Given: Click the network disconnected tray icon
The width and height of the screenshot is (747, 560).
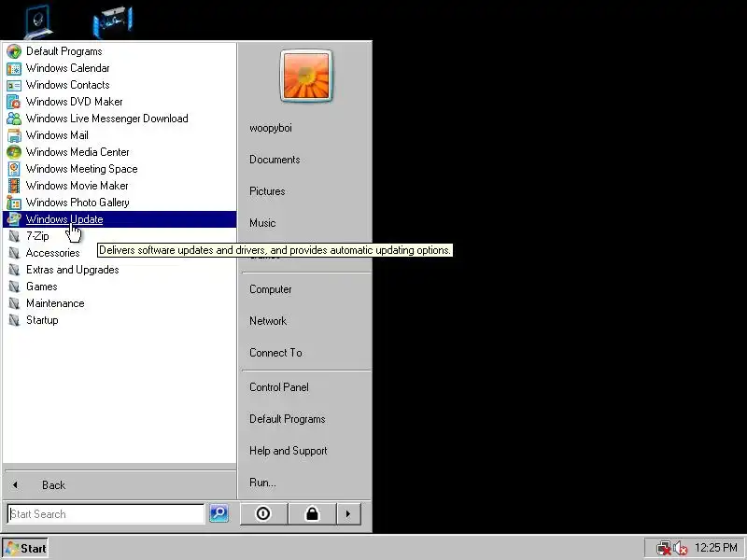Looking at the screenshot, I should click(663, 548).
